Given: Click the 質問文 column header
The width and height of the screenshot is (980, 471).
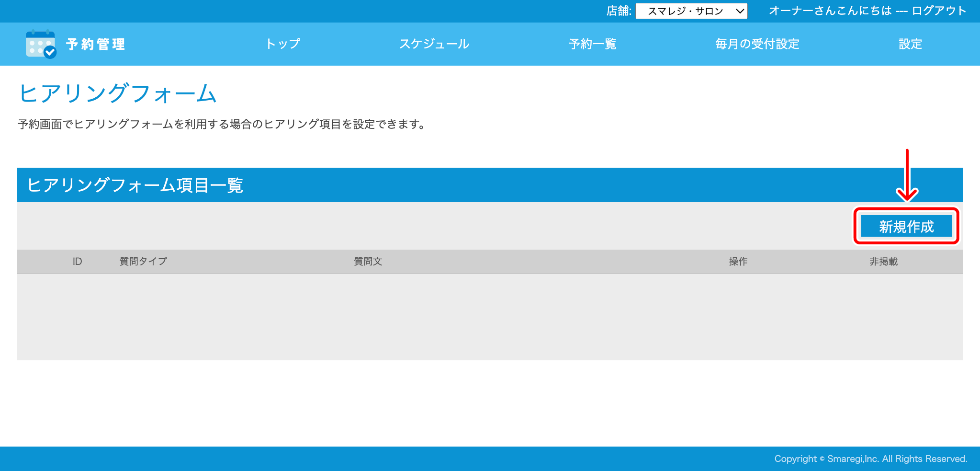Looking at the screenshot, I should 368,262.
